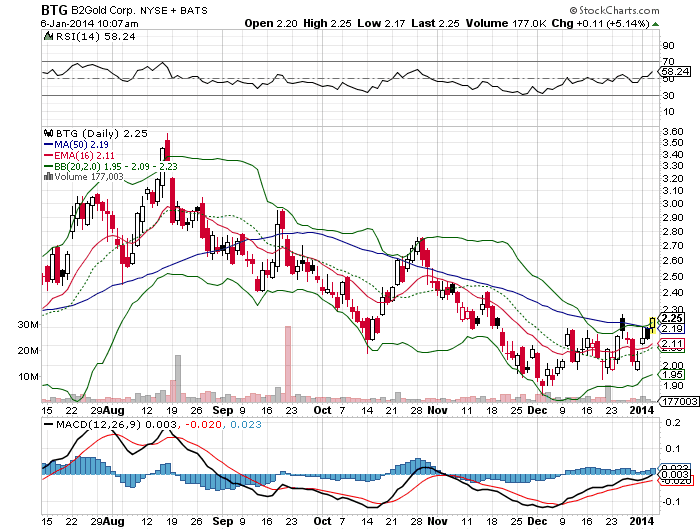Viewport: 700px width, 530px height.
Task: Click the candlestick icon beside BTG (Daily)
Action: (48, 133)
